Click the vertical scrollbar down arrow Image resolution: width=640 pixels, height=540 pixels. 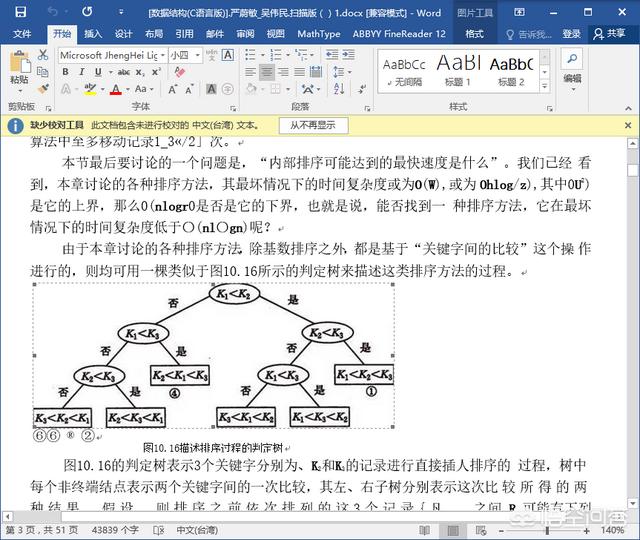click(633, 504)
